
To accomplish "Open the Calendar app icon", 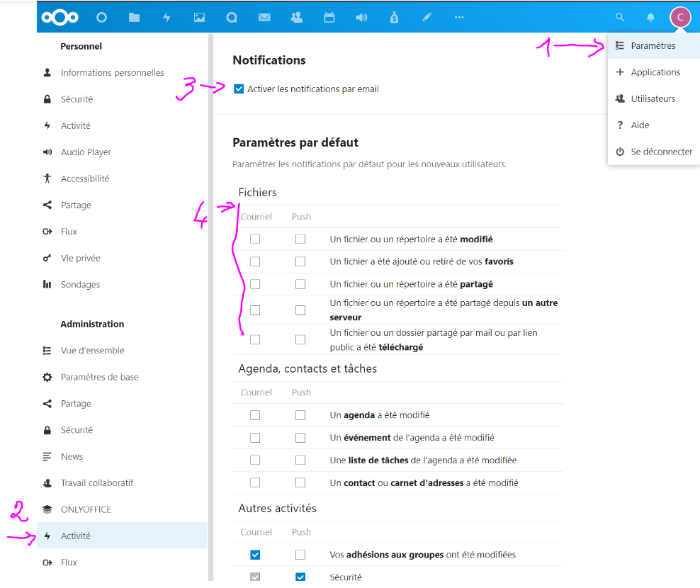I will click(329, 18).
